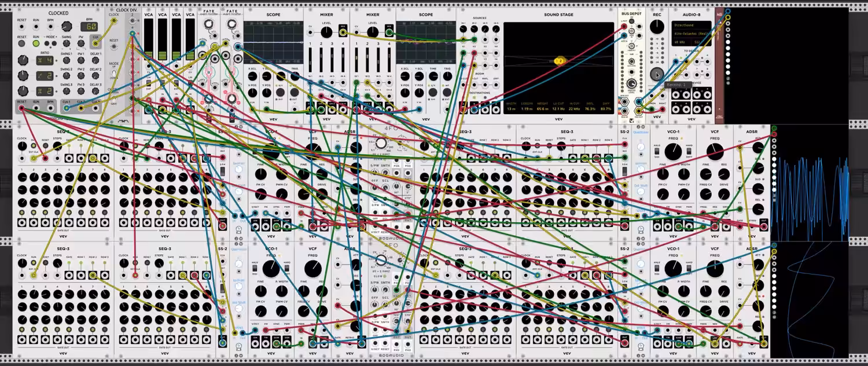This screenshot has width=868, height=366.
Task: Toggle step 1 gate on middle-row first SEQ-3
Action: tap(21, 213)
